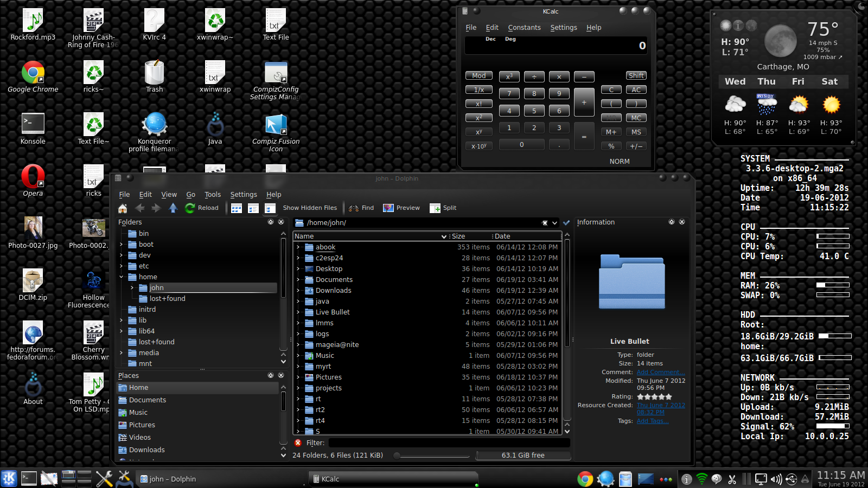Open Chrome from taskbar quicklaunch
The height and width of the screenshot is (488, 868).
click(585, 479)
